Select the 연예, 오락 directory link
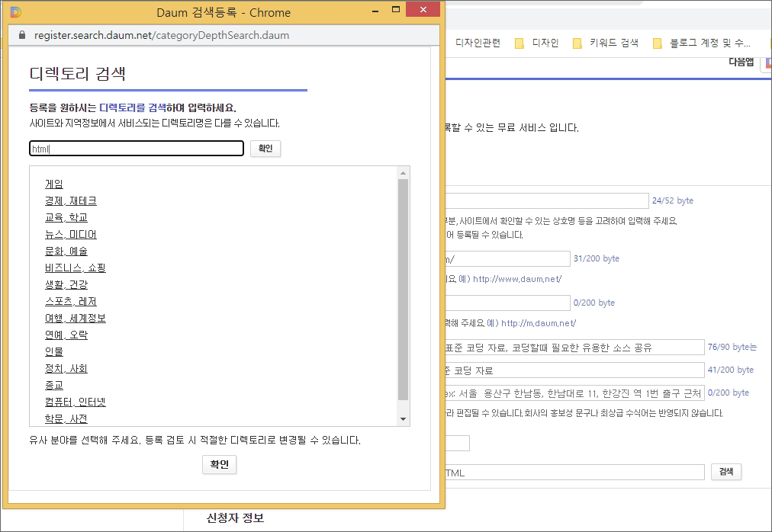The height and width of the screenshot is (532, 772). (66, 335)
